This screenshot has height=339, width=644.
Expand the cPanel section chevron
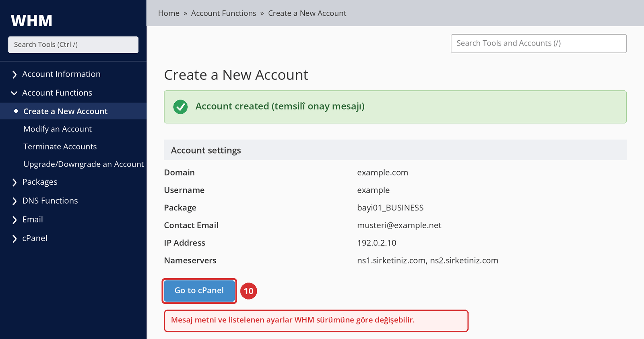pos(14,239)
